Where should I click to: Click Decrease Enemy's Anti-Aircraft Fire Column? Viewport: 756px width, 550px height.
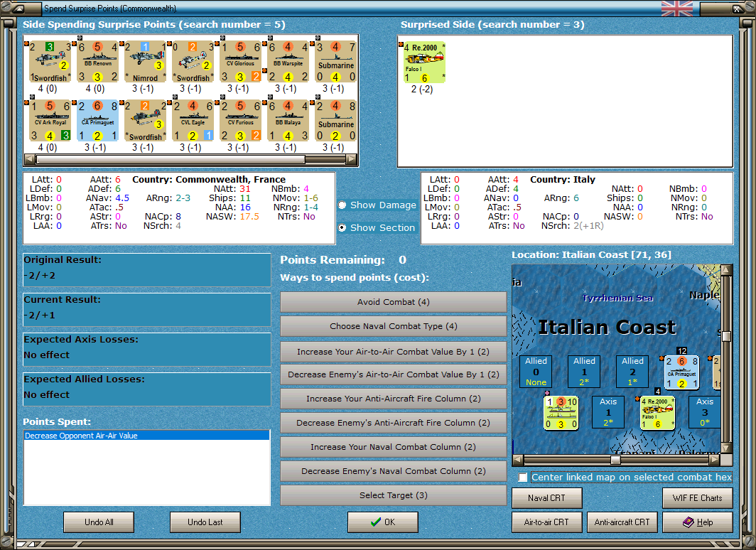pos(393,422)
